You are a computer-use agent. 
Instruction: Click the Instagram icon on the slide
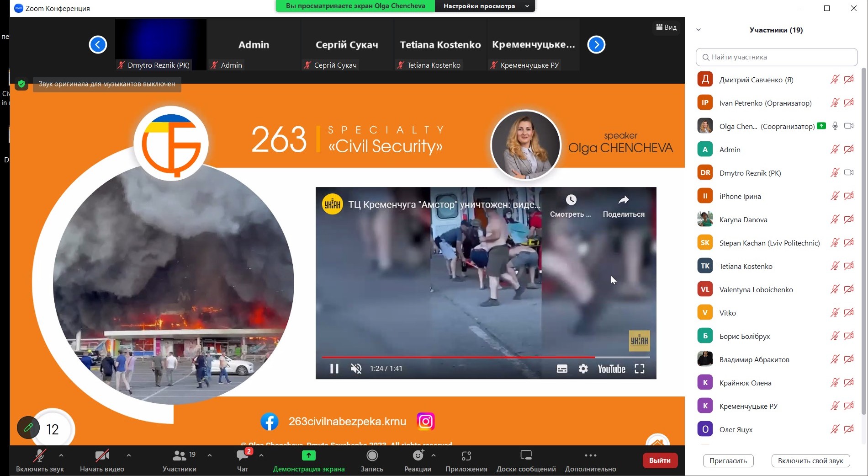[x=425, y=421]
